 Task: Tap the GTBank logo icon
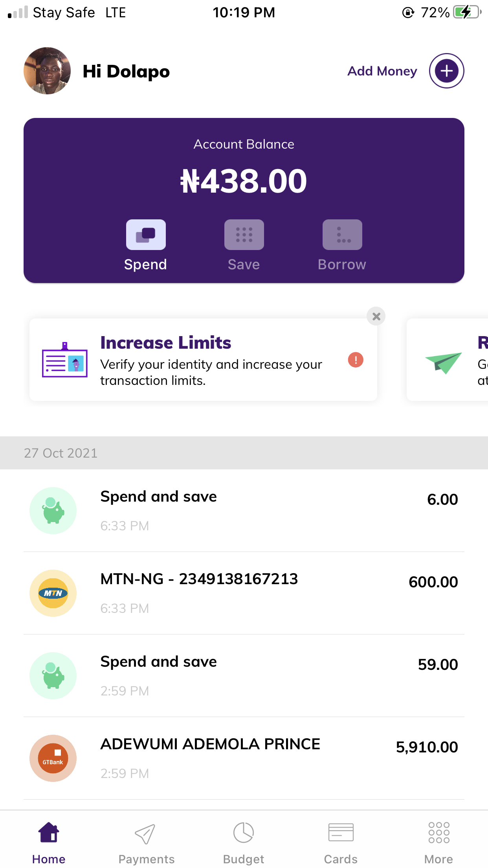point(53,758)
